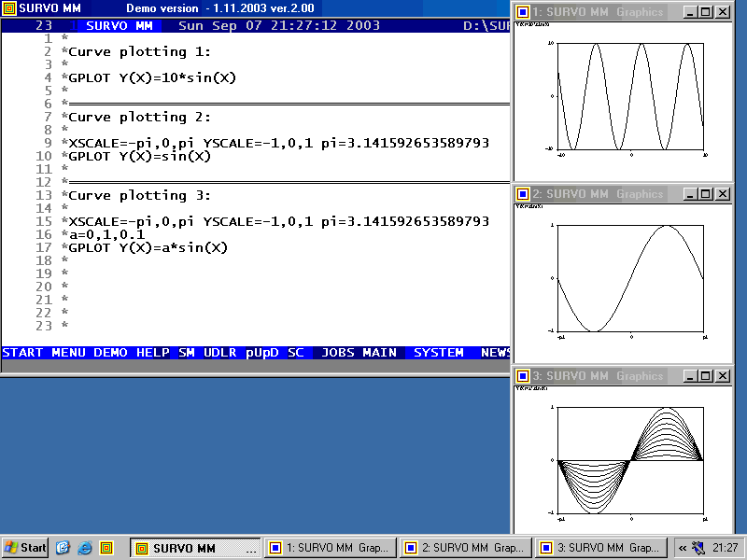Click pUpD in the soft button bar
Viewport: 747px width, 560px height.
click(x=262, y=353)
